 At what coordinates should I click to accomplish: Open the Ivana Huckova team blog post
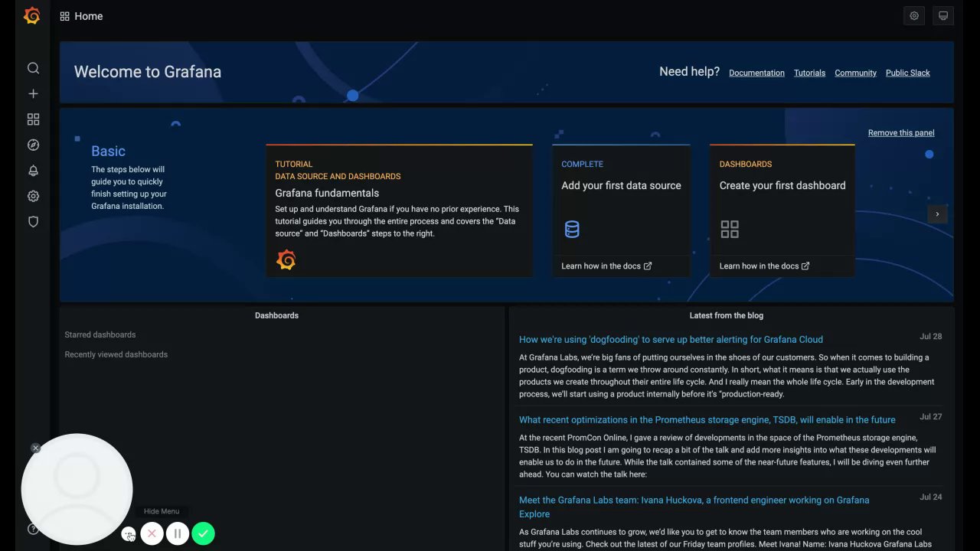pyautogui.click(x=694, y=507)
